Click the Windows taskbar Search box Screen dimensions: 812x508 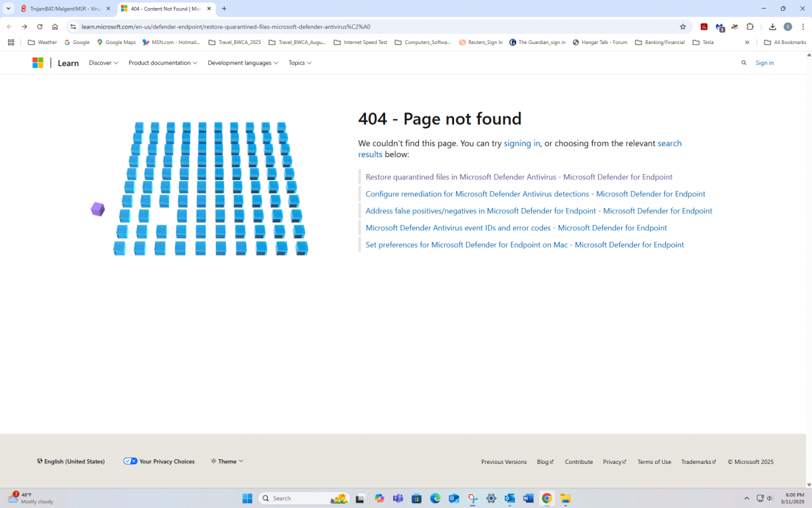(x=304, y=499)
